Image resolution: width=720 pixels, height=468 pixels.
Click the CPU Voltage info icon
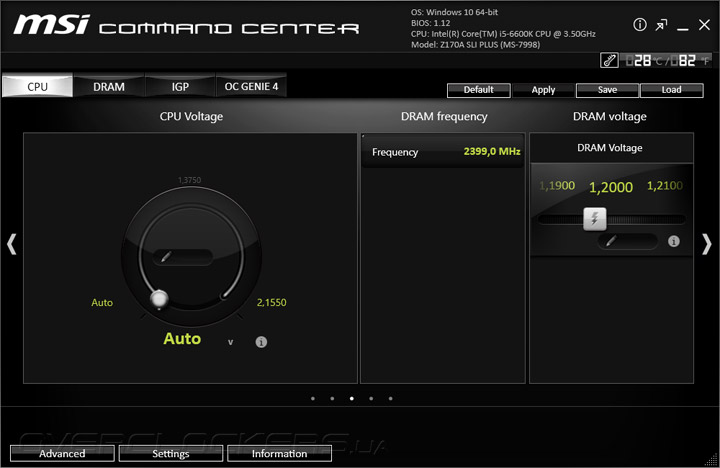pos(261,342)
